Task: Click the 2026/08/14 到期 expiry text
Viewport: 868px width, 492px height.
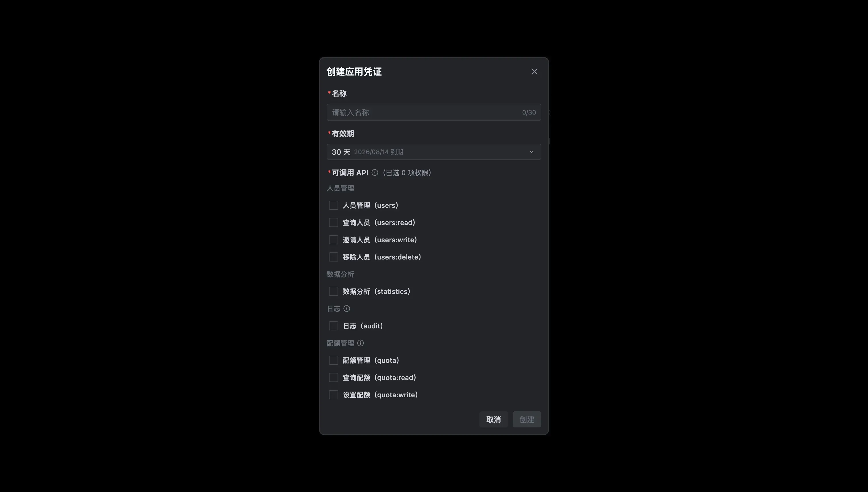Action: point(378,152)
